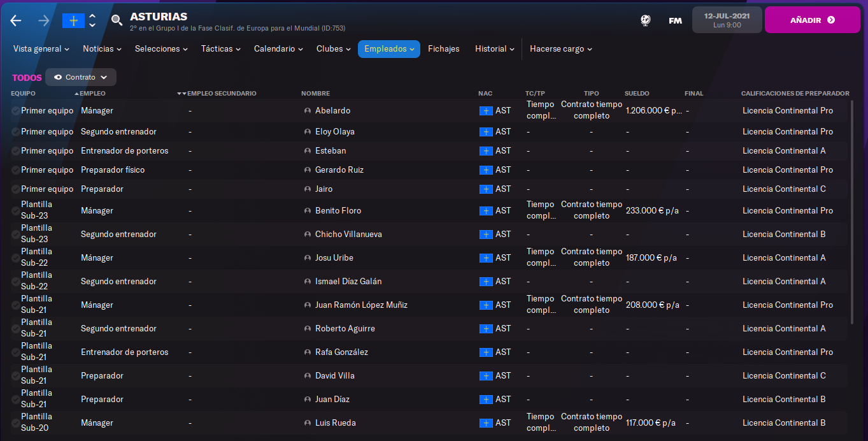Screen dimensions: 868x441
Task: Tick the selection circle for Esteban's row
Action: [15, 151]
